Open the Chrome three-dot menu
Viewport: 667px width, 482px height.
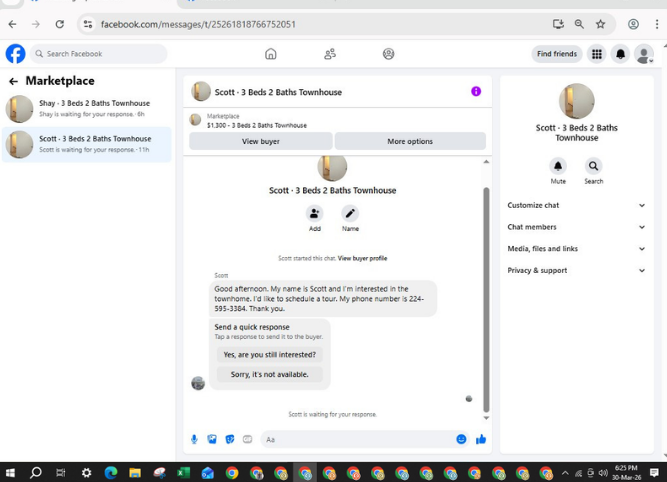coord(657,24)
